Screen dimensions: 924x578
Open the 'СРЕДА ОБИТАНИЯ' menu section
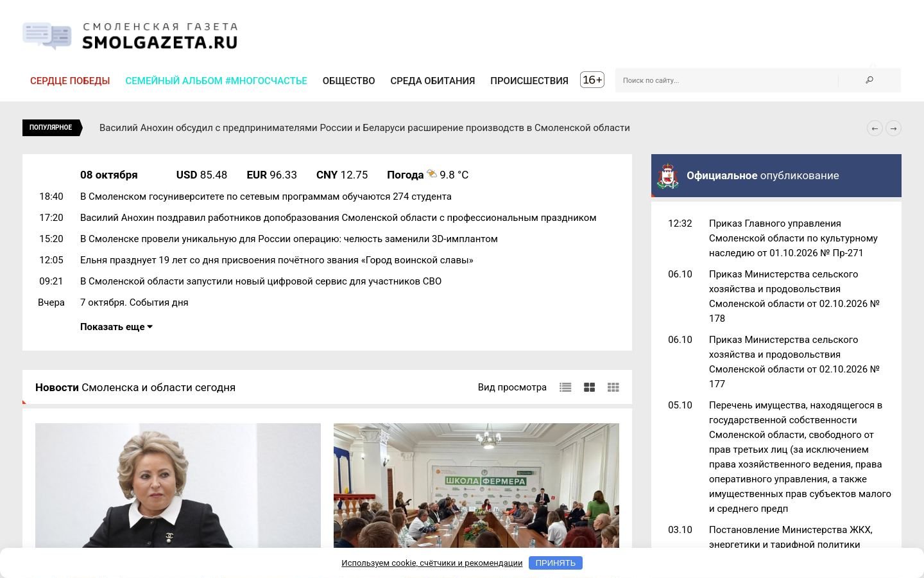click(432, 81)
